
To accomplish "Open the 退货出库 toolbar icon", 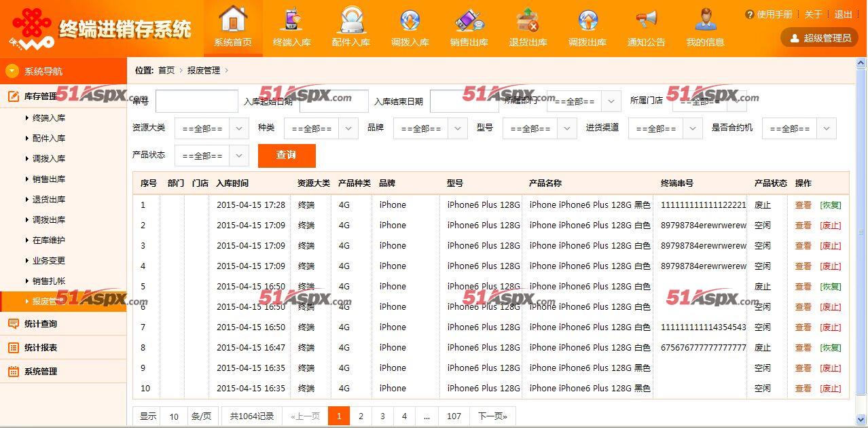I will click(528, 28).
